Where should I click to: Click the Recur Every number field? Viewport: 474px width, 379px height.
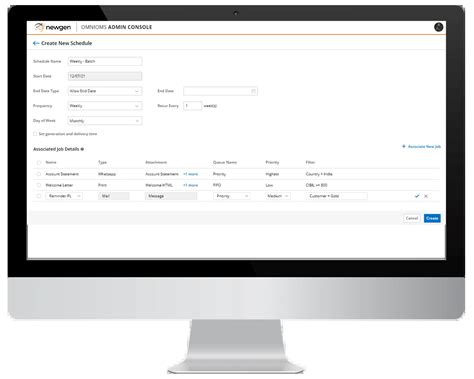[192, 106]
